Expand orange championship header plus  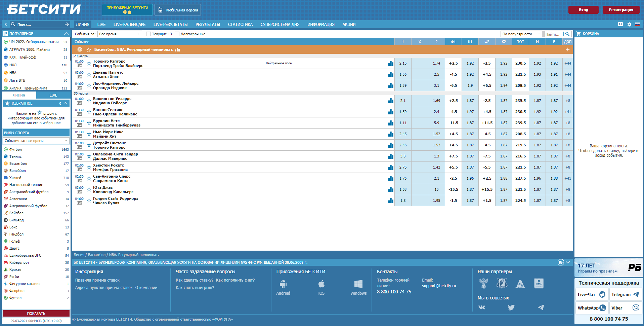[x=567, y=49]
